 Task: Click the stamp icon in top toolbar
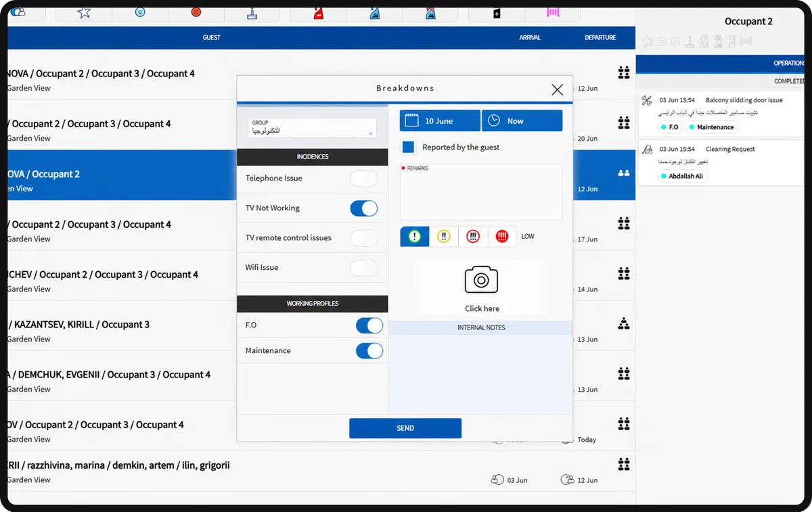pos(252,12)
